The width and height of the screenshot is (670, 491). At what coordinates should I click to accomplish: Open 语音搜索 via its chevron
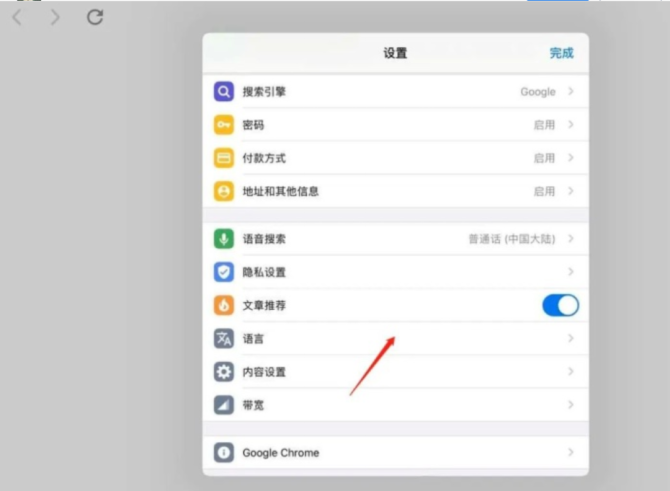pyautogui.click(x=571, y=239)
